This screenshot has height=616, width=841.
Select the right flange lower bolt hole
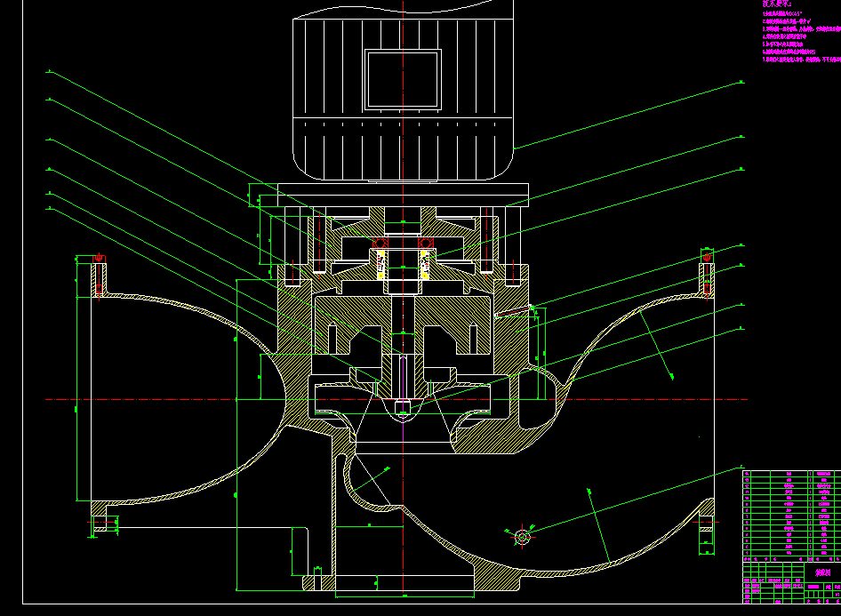pos(707,523)
